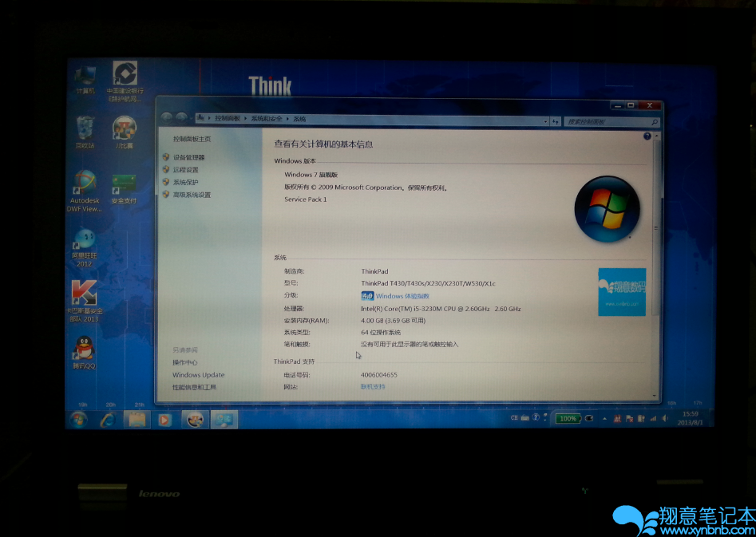
Task: Click the 100% battery gauge
Action: click(x=568, y=418)
